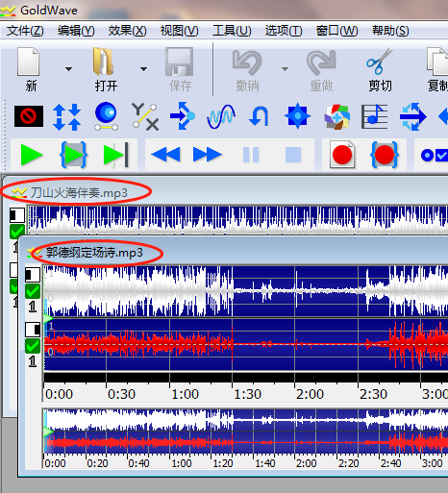Click the channel selector icon in 刀山火海伴奏.mp3
448x493 pixels.
point(17,215)
